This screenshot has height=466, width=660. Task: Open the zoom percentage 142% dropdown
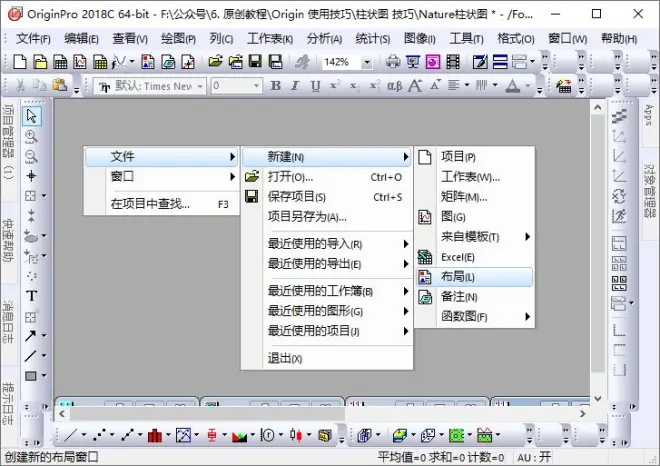coord(367,62)
